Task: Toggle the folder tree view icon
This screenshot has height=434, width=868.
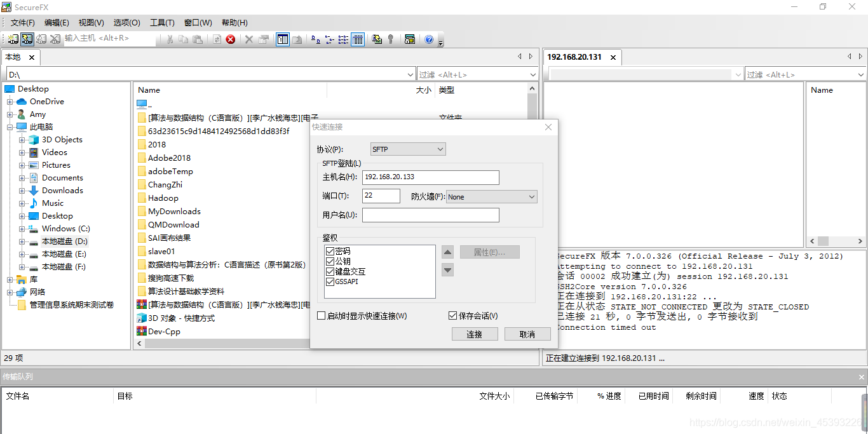Action: (283, 39)
